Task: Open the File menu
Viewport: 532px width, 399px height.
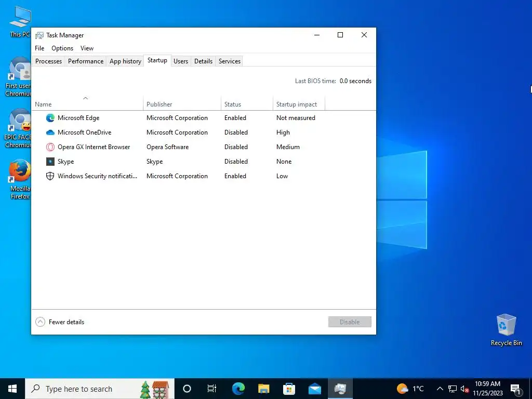Action: click(39, 48)
